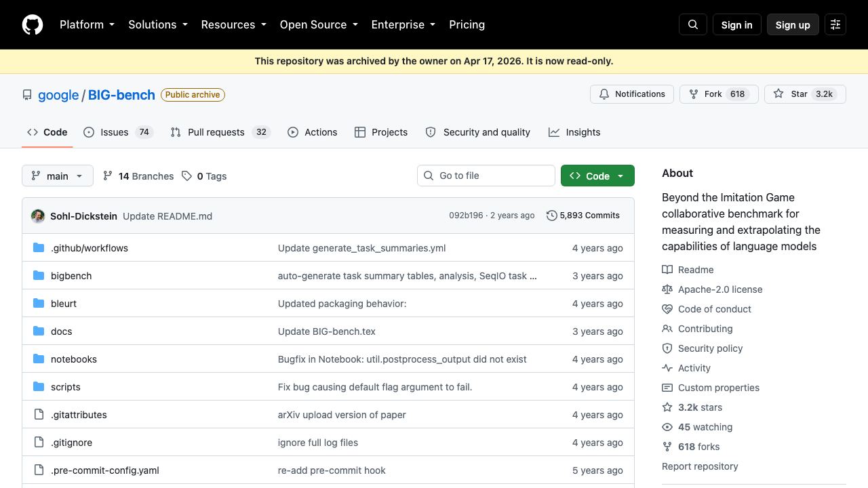Open 'arXiv upload version of paper' commit
This screenshot has height=488, width=868.
(x=342, y=415)
